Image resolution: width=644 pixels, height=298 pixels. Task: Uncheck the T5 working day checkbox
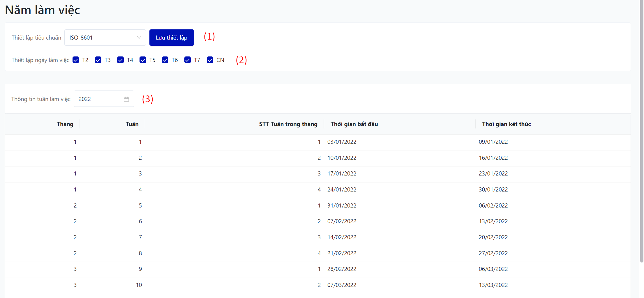point(143,60)
